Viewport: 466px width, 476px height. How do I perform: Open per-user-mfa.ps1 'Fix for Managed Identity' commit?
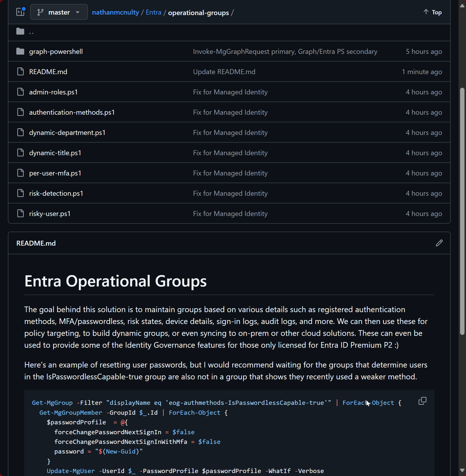[x=230, y=173]
